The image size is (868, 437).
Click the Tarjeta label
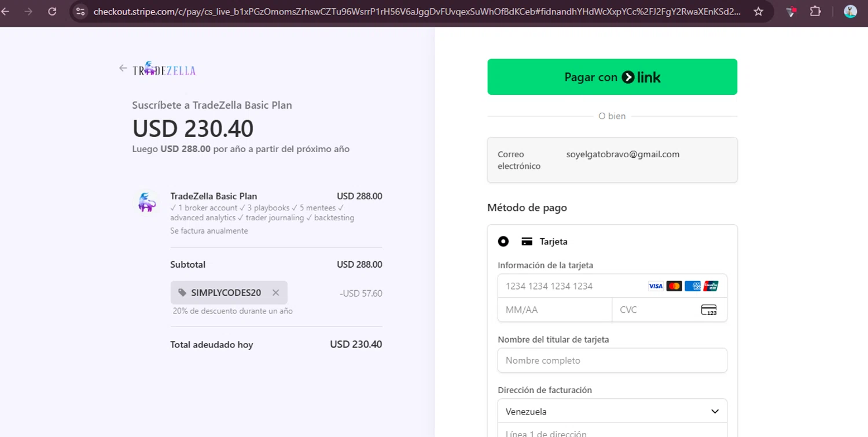click(554, 242)
